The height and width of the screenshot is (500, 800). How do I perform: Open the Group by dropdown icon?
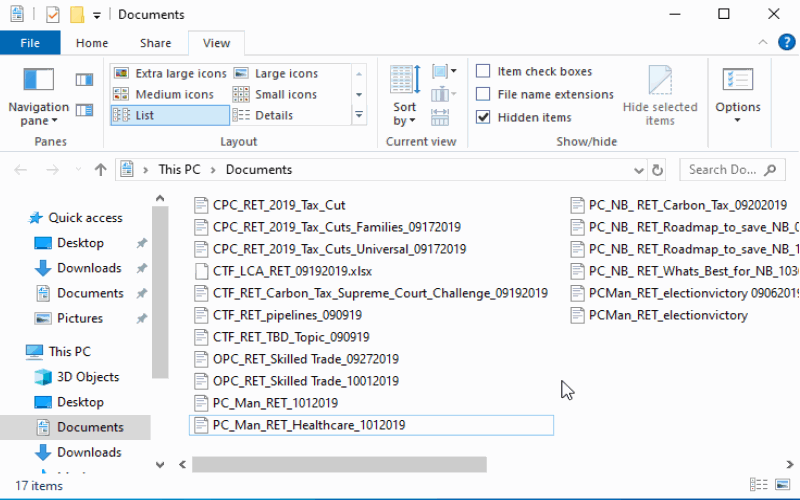pos(443,71)
